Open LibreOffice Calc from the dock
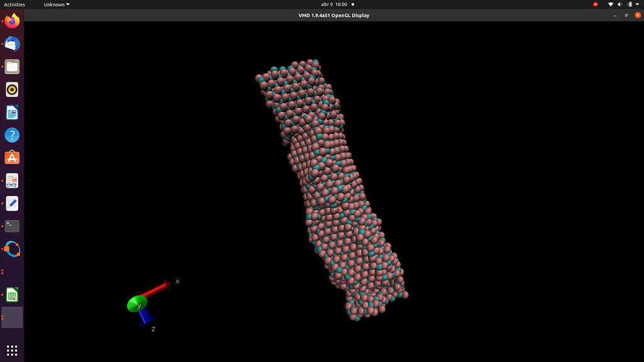This screenshot has height=362, width=644. [x=12, y=294]
